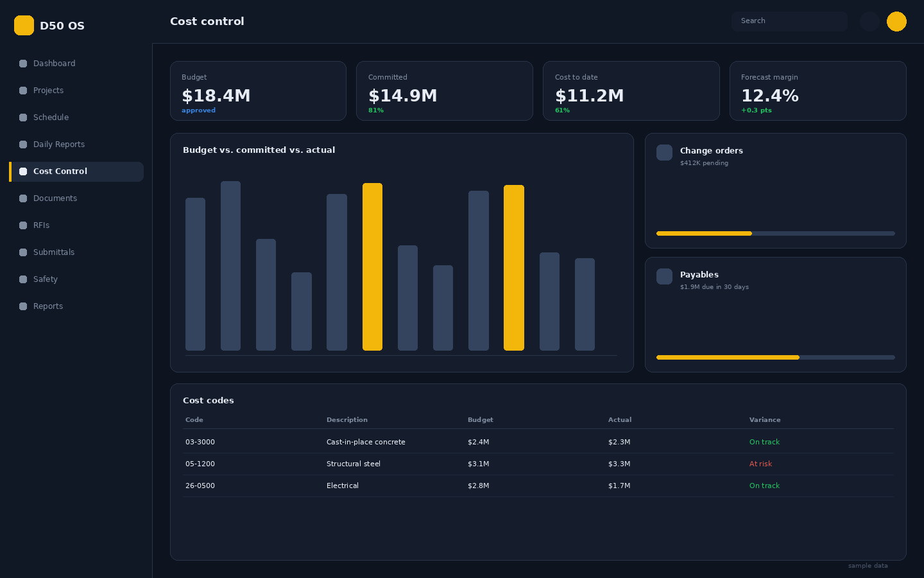
Task: Sort table by Variance column header
Action: pos(765,420)
